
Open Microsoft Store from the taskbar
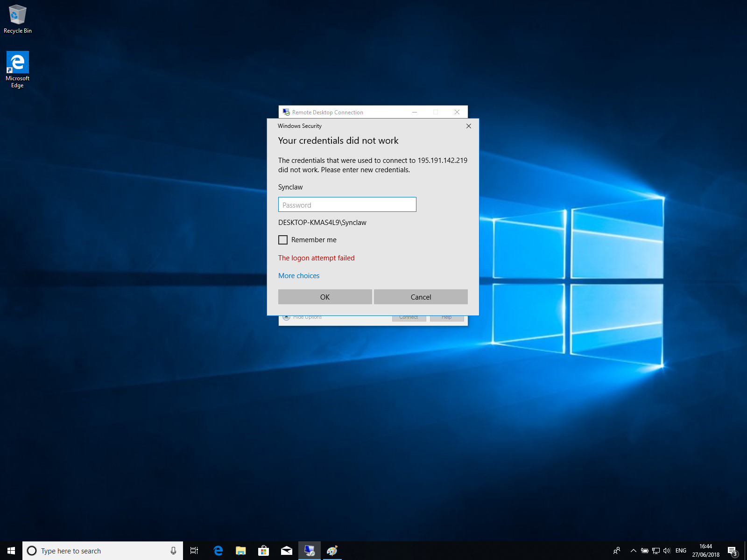pos(264,551)
